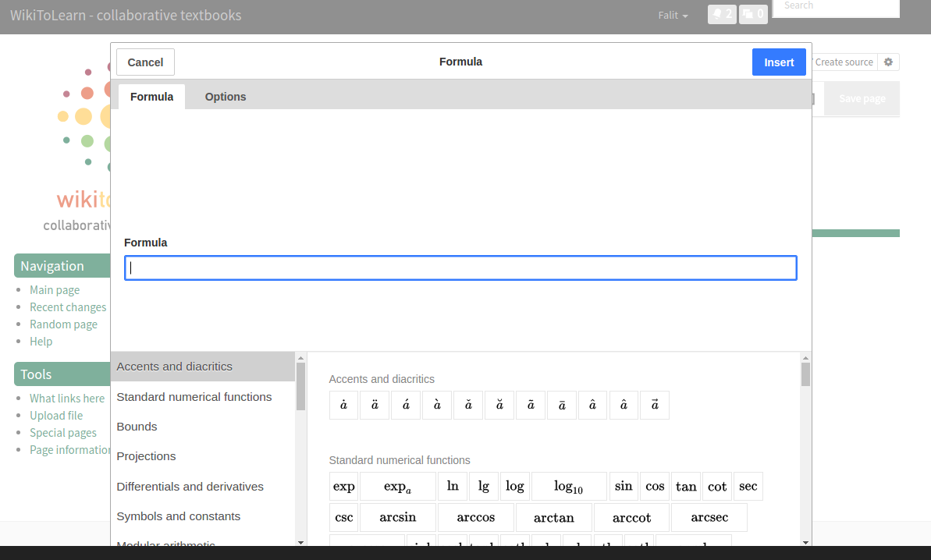Insert the dot accent symbol
Viewport: 931px width, 560px height.
[343, 406]
